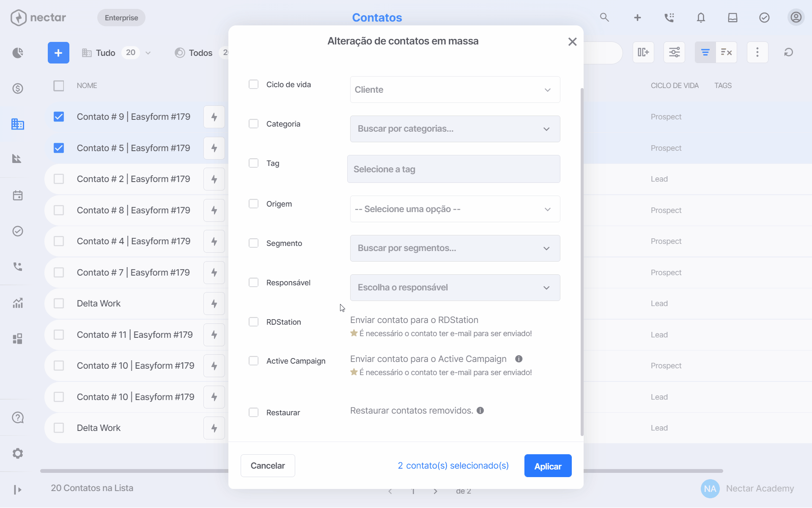Open the search magnifier icon
The image size is (812, 508).
point(604,17)
